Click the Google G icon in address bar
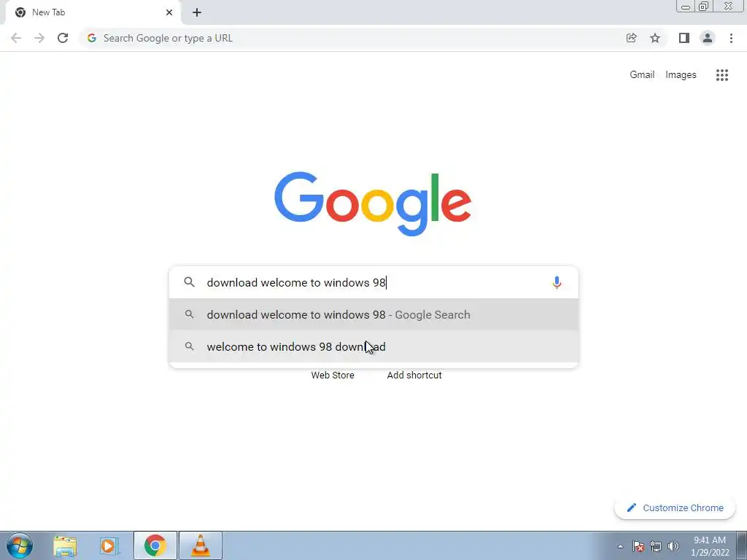 pos(92,38)
